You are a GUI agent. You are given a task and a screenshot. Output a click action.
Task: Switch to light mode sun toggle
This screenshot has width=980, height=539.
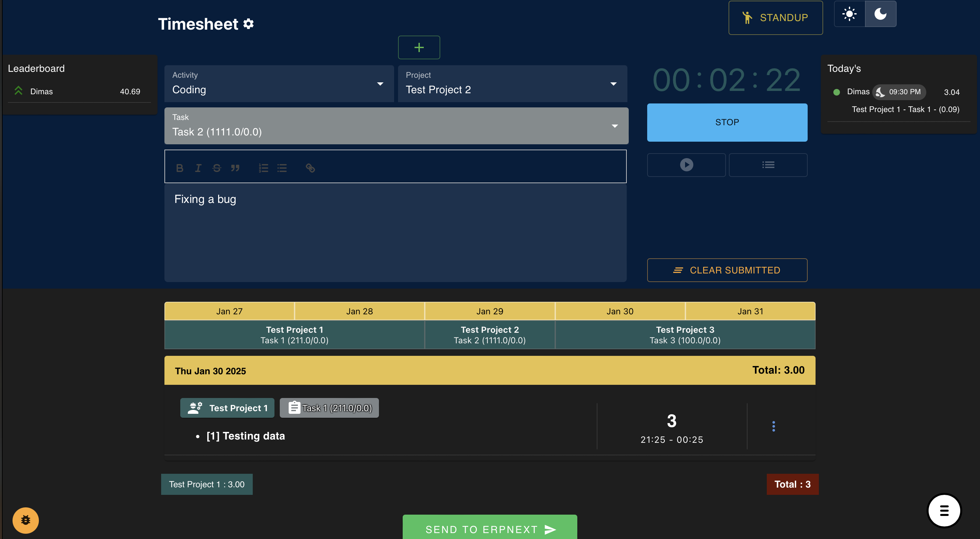point(849,14)
